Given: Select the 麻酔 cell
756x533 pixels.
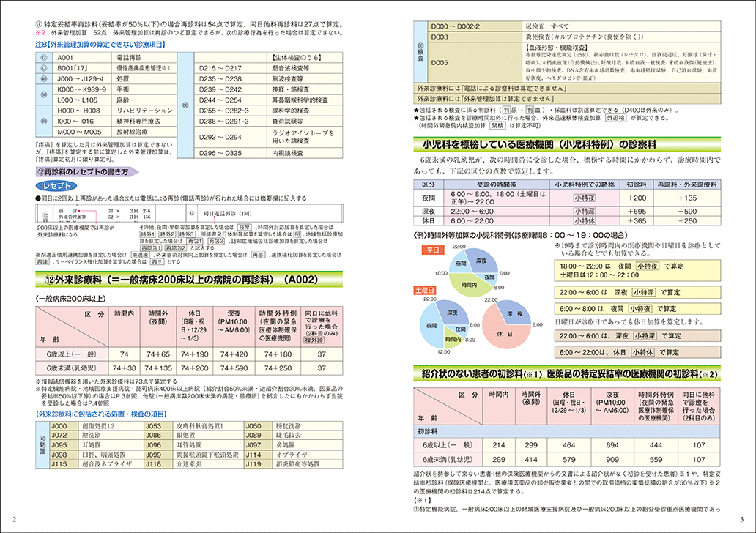Looking at the screenshot, I should click(x=144, y=100).
